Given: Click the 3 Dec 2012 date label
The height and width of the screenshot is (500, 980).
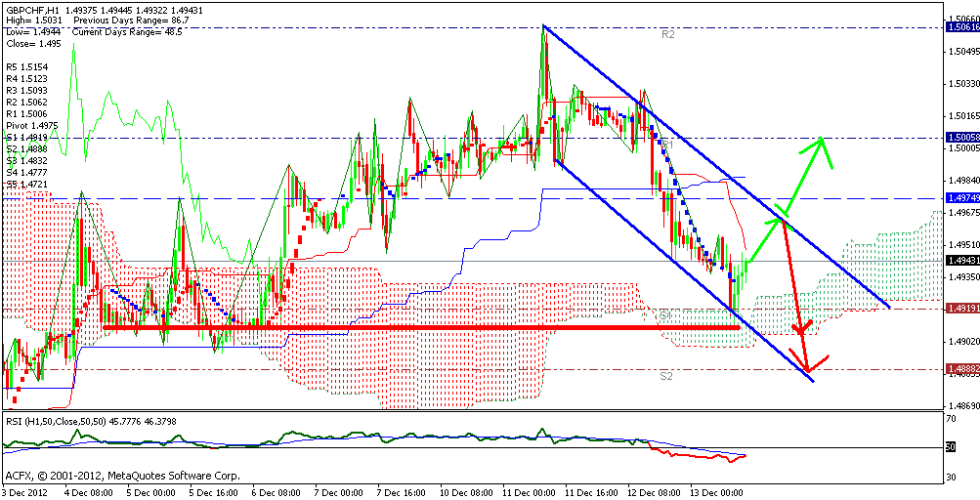Looking at the screenshot, I should [23, 492].
